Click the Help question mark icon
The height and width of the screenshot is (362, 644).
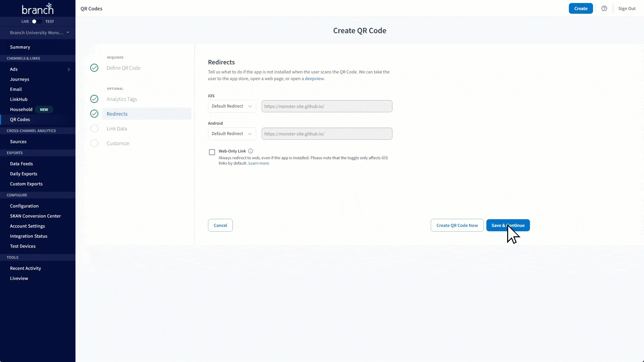pos(604,8)
